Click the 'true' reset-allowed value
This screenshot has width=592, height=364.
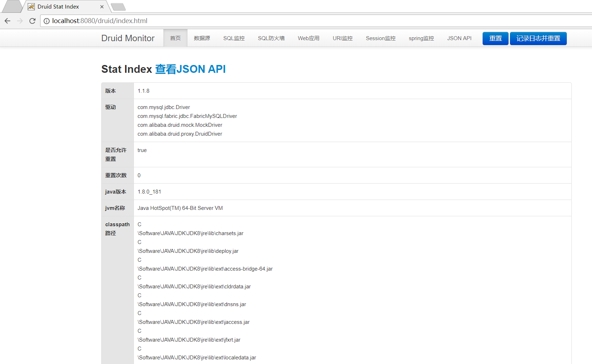142,150
